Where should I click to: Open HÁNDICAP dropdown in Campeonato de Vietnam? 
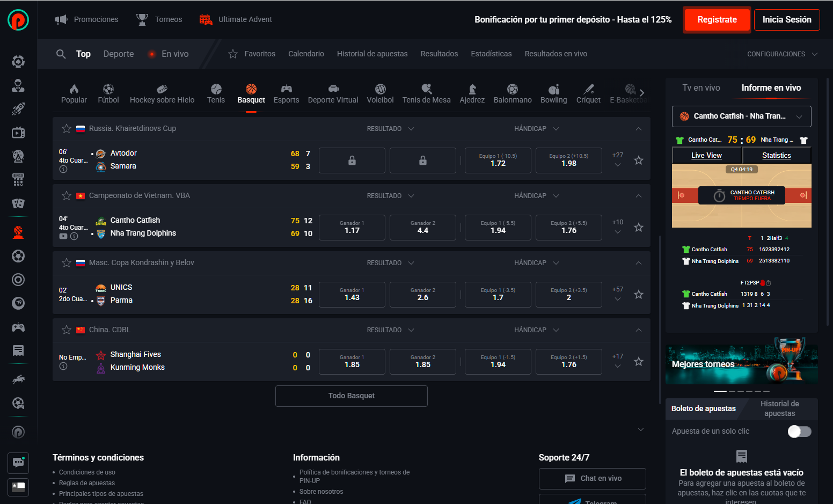[x=537, y=196]
